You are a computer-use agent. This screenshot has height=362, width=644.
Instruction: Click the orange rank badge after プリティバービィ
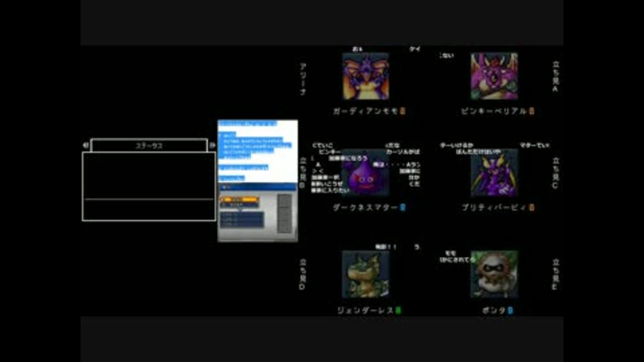coord(531,208)
